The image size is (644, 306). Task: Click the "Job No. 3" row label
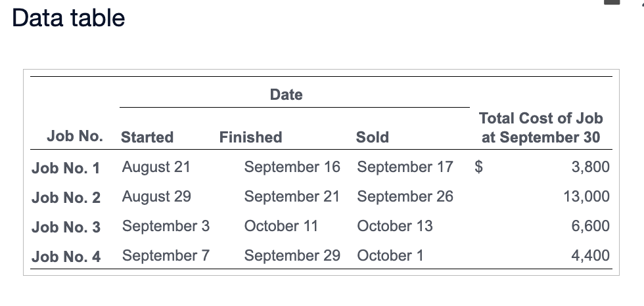click(66, 227)
